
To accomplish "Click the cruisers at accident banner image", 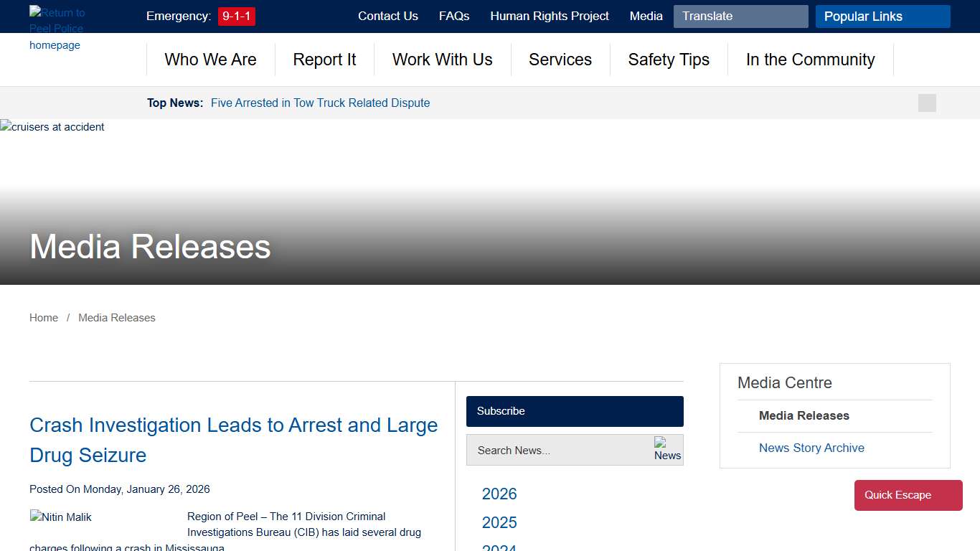I will click(x=52, y=127).
